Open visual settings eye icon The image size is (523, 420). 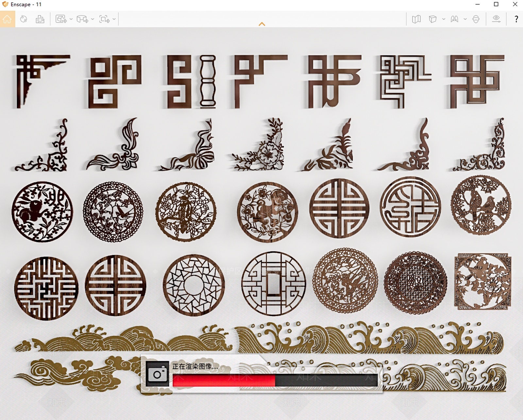click(x=496, y=19)
